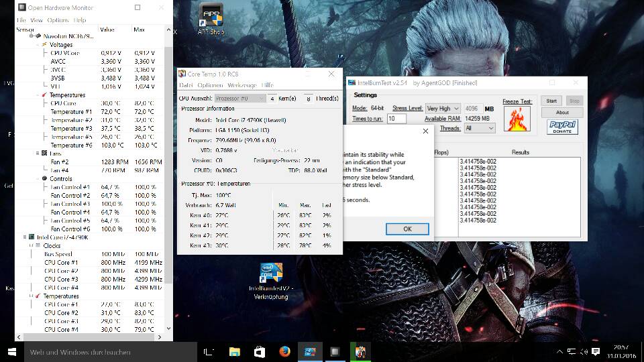
Task: Click the Core Temp title bar icon
Action: [x=182, y=74]
